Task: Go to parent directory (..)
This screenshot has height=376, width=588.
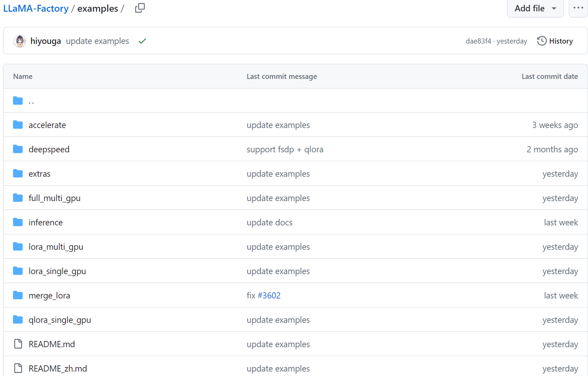Action: 31,101
